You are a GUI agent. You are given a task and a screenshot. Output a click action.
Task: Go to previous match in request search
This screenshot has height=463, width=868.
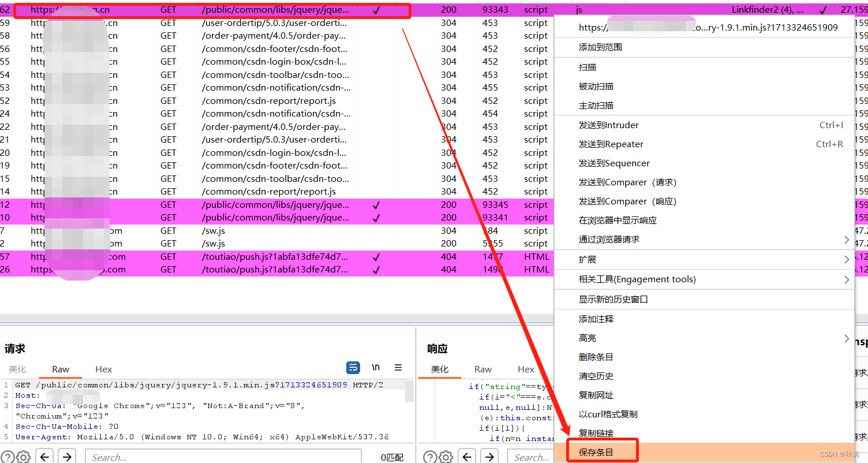(45, 457)
